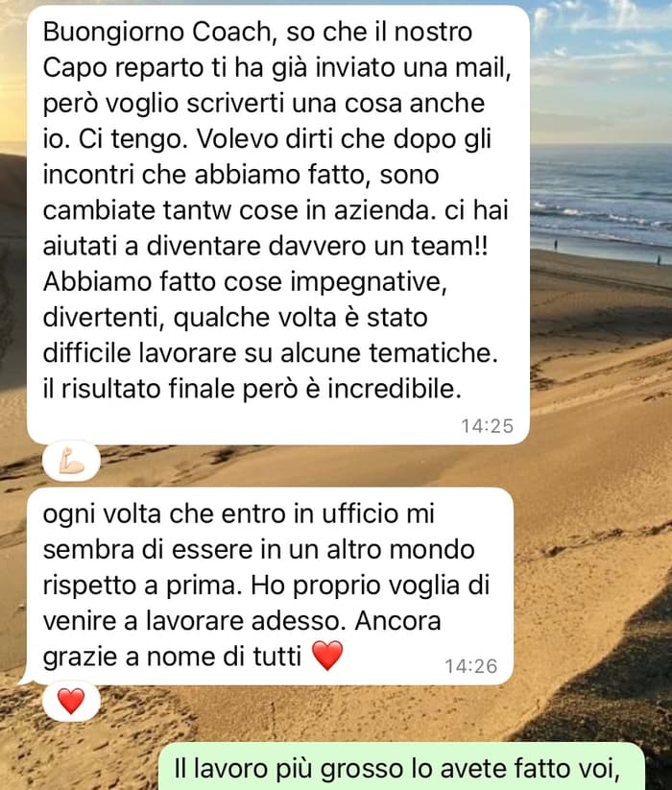Tap the 'Capo reparto' text line
This screenshot has width=672, height=790.
pos(277,67)
